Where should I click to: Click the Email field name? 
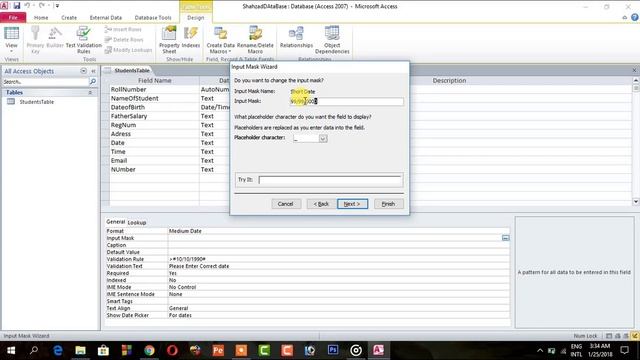click(154, 161)
